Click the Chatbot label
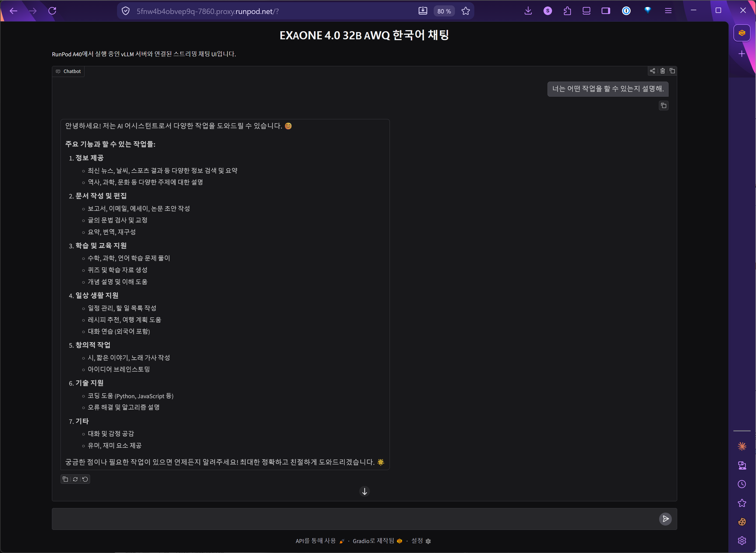The height and width of the screenshot is (553, 756). coord(69,71)
